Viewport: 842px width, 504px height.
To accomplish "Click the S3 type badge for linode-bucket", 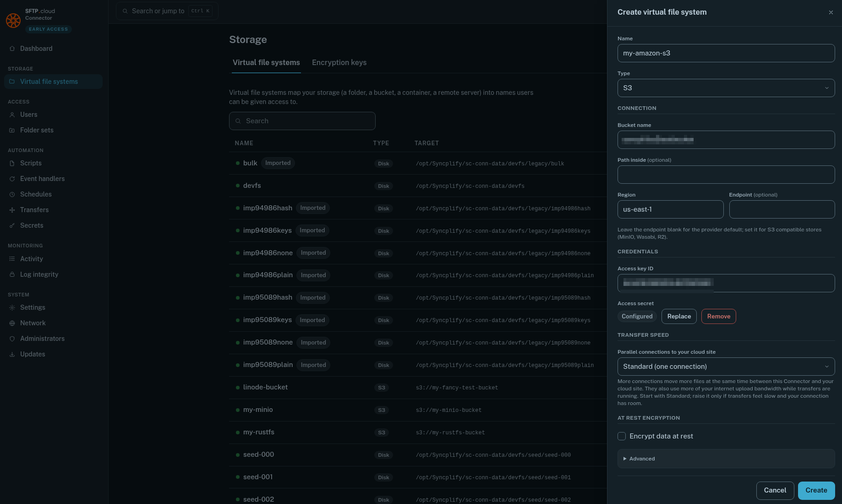I will [382, 388].
